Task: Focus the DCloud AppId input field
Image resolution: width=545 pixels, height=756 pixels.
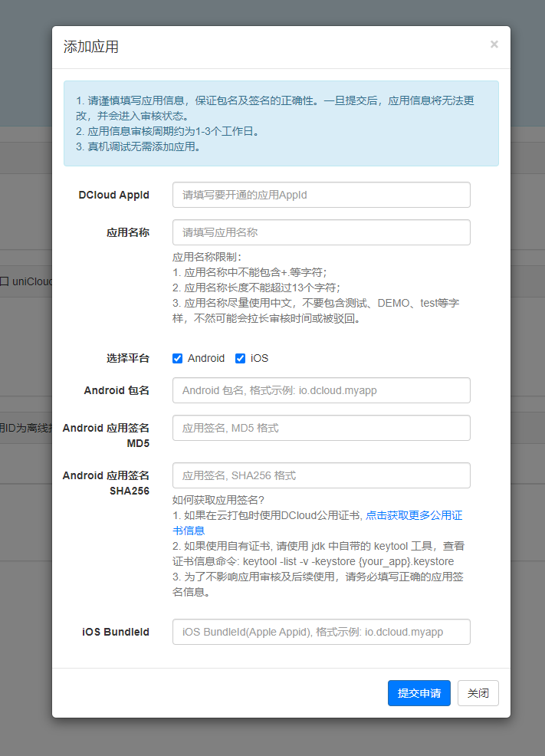Action: tap(321, 195)
